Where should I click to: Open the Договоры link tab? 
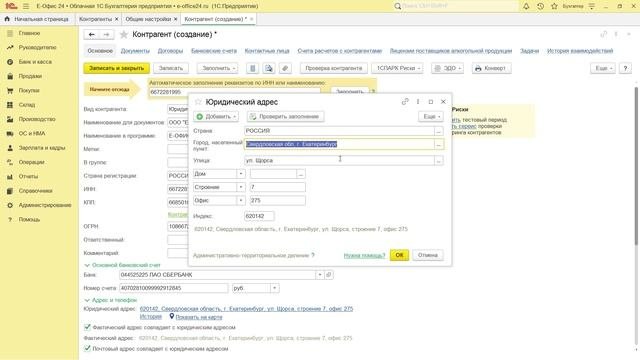(170, 51)
